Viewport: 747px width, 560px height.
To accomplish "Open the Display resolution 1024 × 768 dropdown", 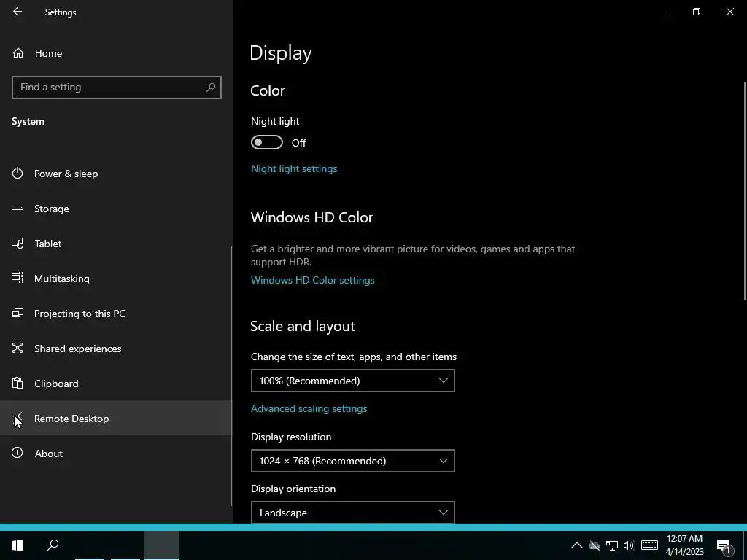I will tap(353, 461).
